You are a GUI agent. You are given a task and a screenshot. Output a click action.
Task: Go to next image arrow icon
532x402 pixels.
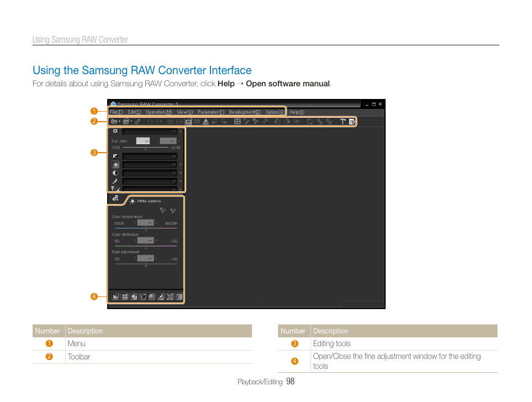pyautogui.click(x=224, y=122)
